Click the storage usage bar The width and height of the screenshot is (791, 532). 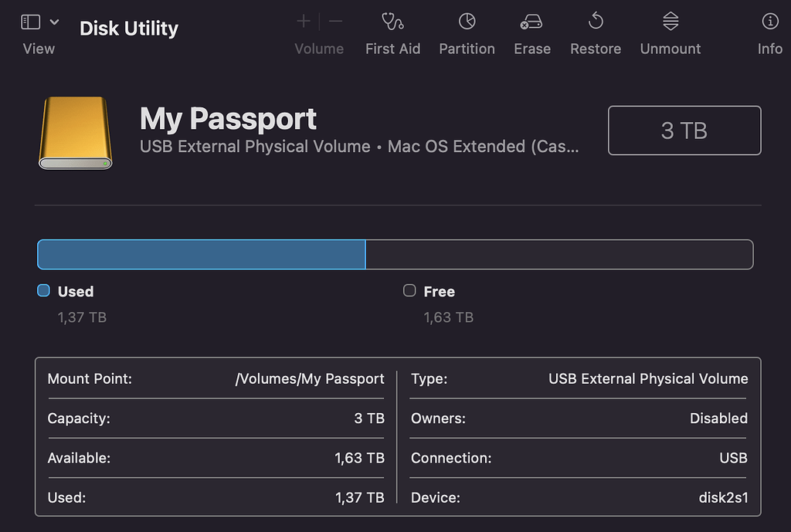[x=395, y=254]
